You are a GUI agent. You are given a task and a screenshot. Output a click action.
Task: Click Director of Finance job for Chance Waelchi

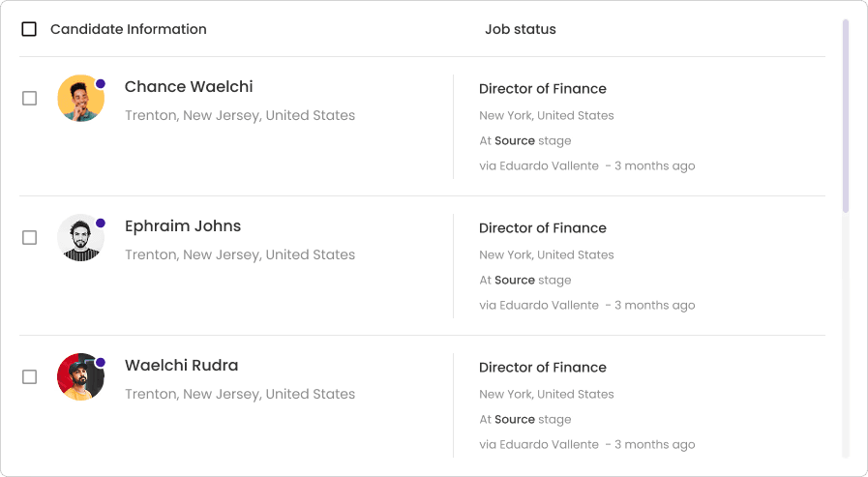tap(543, 89)
